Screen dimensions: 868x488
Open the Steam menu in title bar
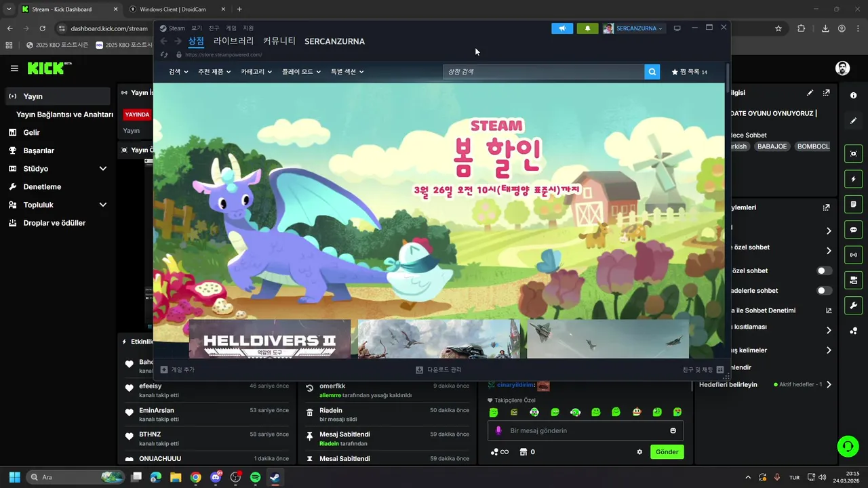173,28
